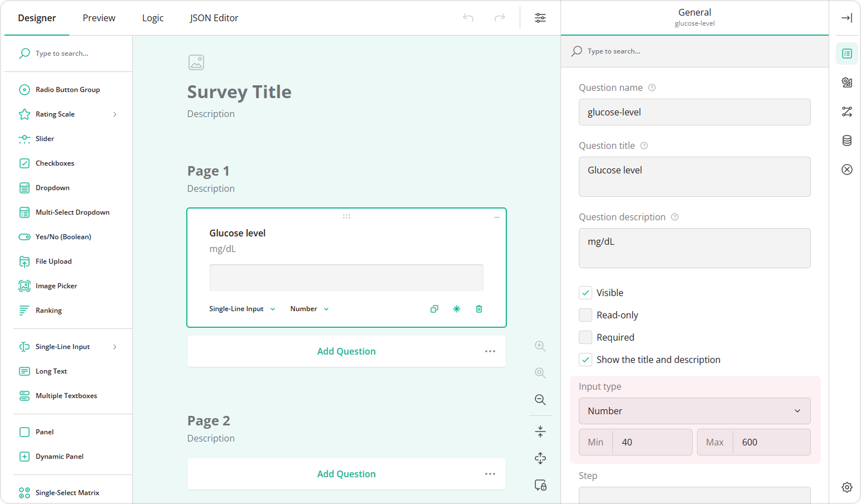Delete the Glucose level question with trash icon

(x=478, y=308)
